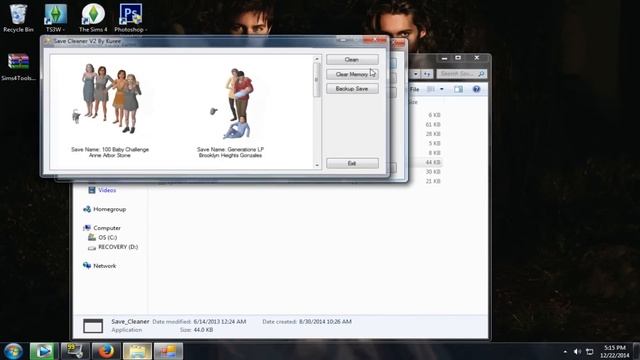
Task: Open the Windows Start menu
Action: [13, 351]
